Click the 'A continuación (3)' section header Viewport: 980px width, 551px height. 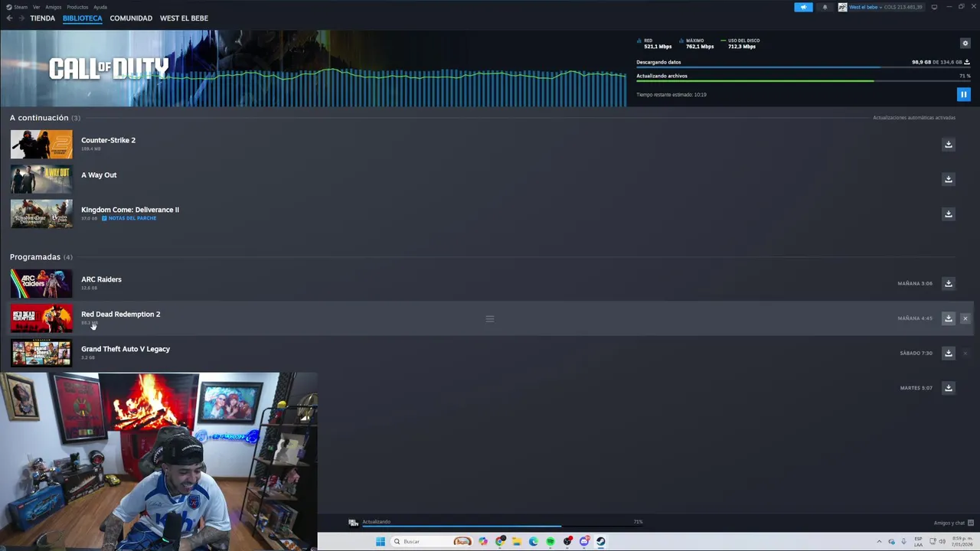(45, 118)
